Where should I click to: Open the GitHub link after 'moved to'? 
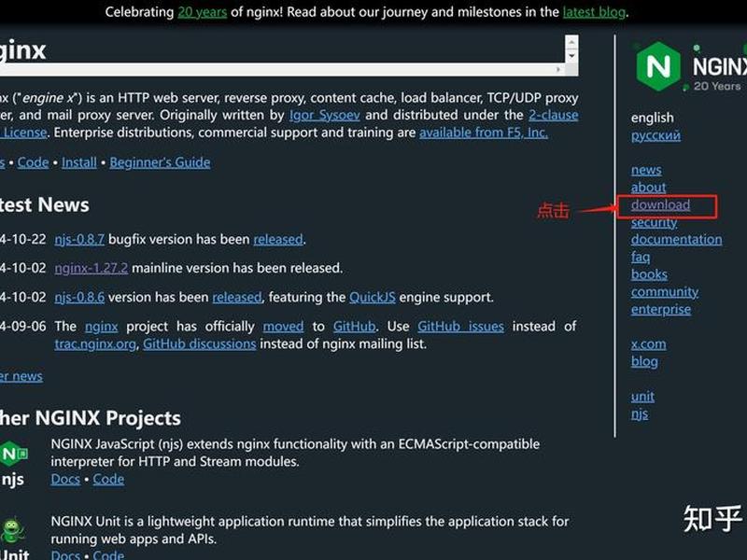(355, 327)
